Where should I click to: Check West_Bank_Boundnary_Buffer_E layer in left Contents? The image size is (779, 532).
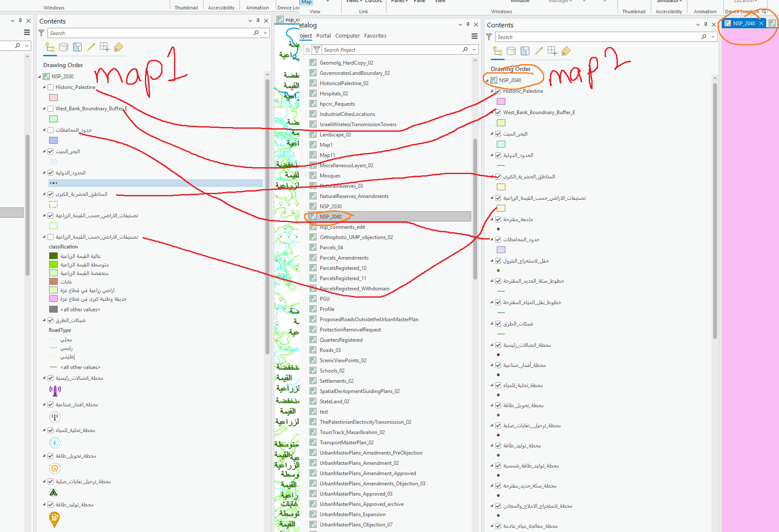(x=50, y=109)
